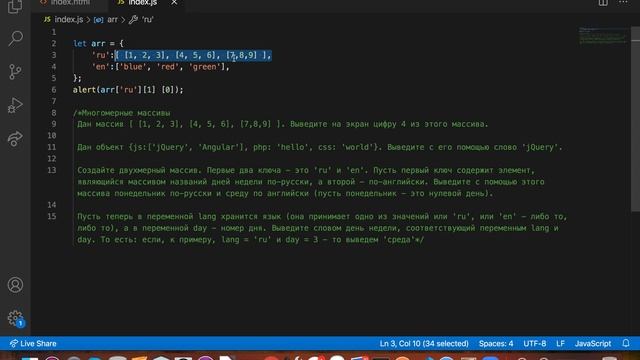Open the Run and Debug view
The image size is (640, 360).
(x=15, y=105)
